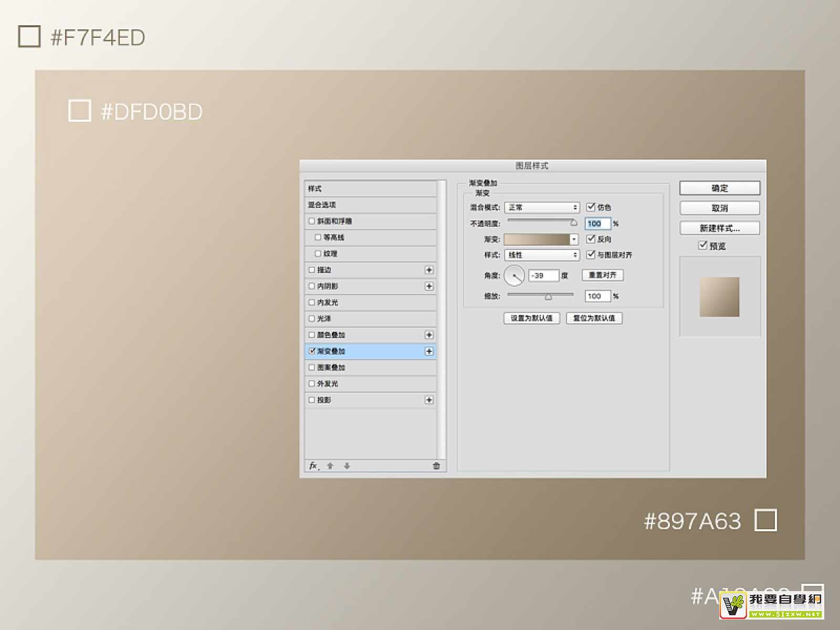Click the plus icon beside 内阴影
The width and height of the screenshot is (840, 630).
[x=429, y=286]
